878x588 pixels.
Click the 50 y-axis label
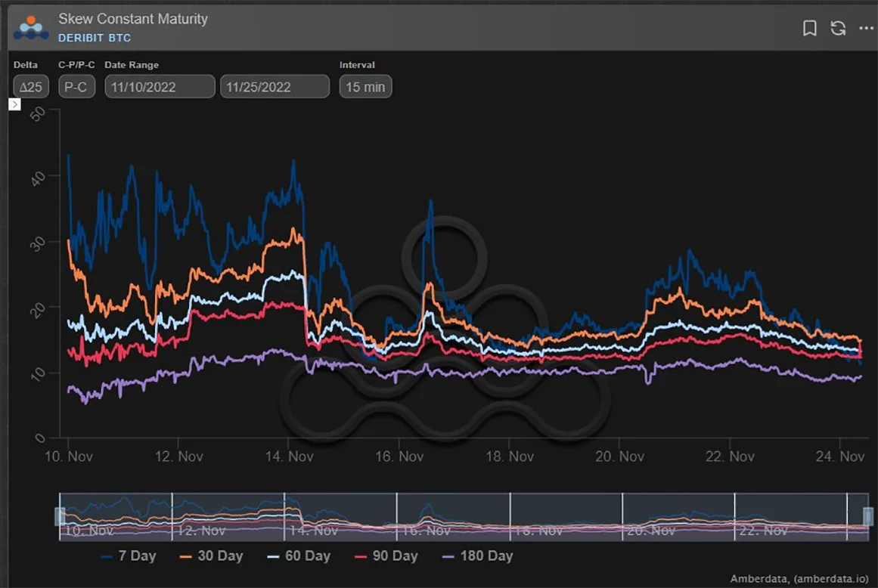tap(38, 115)
